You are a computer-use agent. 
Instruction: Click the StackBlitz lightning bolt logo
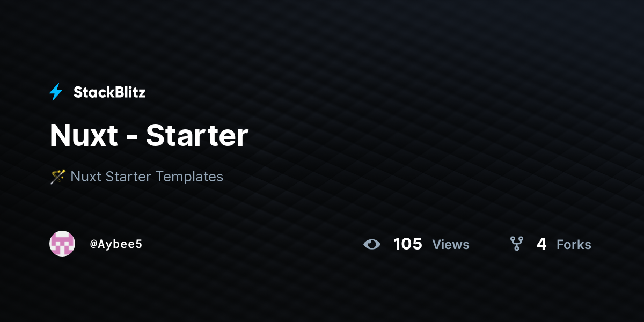pos(56,92)
